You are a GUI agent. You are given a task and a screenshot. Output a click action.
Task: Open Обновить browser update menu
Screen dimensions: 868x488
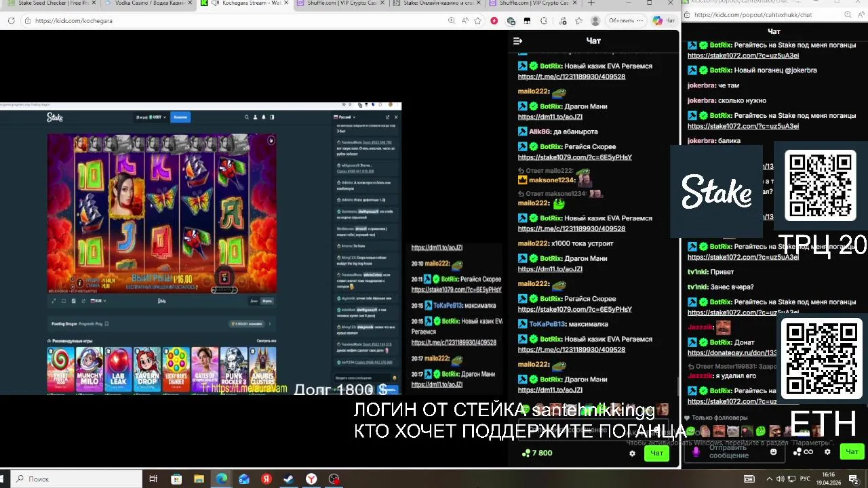(625, 20)
